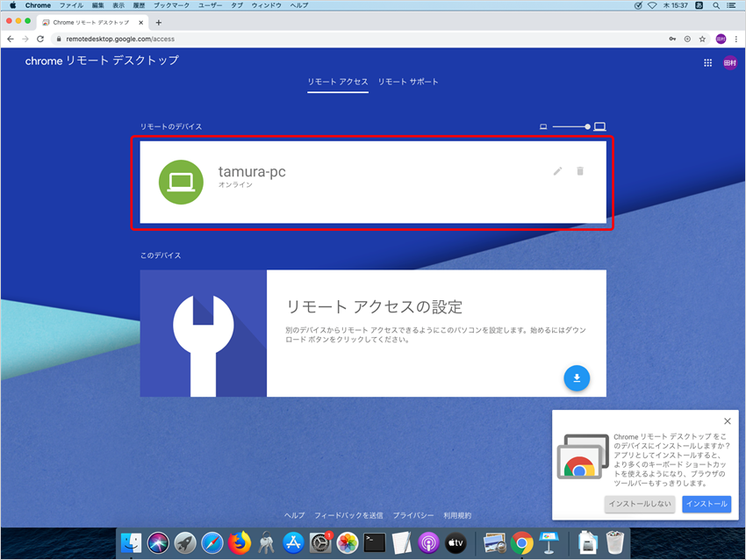Image resolution: width=746 pixels, height=560 pixels.
Task: Open the Trash in the Dock
Action: click(614, 542)
